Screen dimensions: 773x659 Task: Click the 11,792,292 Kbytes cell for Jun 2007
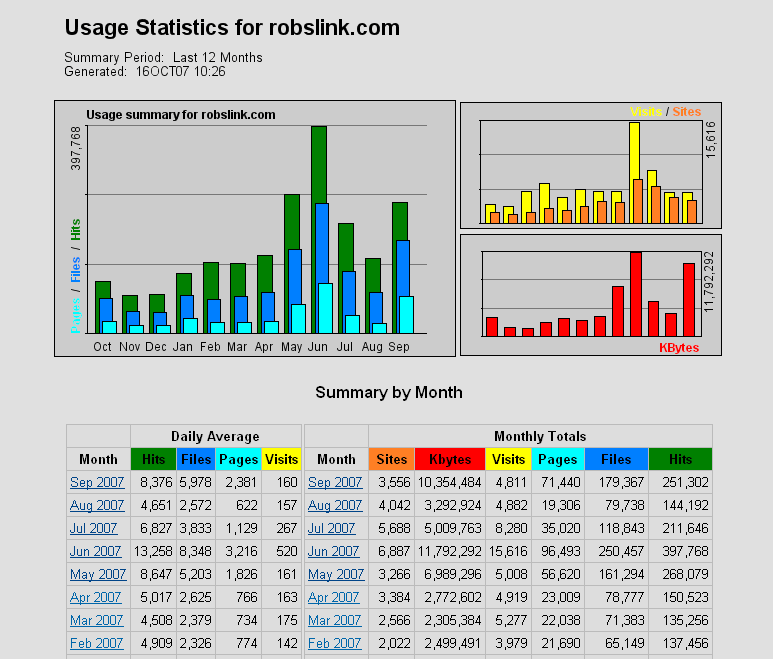(450, 551)
